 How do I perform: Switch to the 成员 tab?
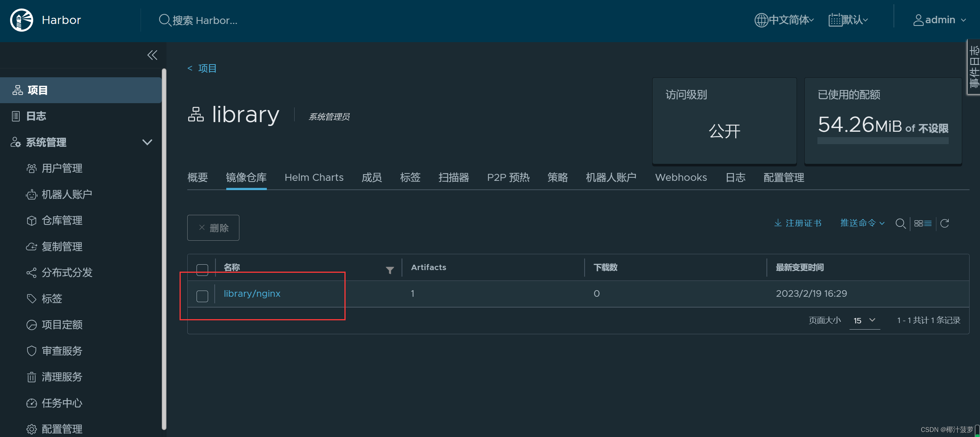click(372, 177)
